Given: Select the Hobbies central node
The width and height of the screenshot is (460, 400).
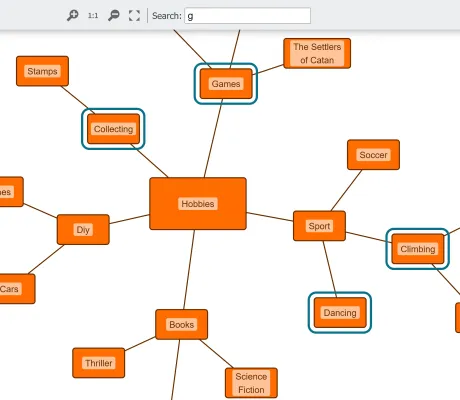Looking at the screenshot, I should pyautogui.click(x=198, y=204).
